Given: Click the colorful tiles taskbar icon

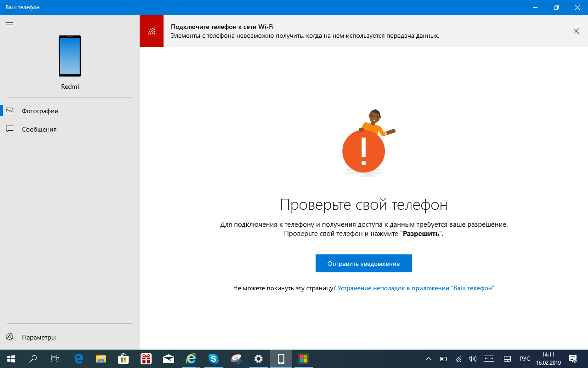Looking at the screenshot, I should (303, 359).
